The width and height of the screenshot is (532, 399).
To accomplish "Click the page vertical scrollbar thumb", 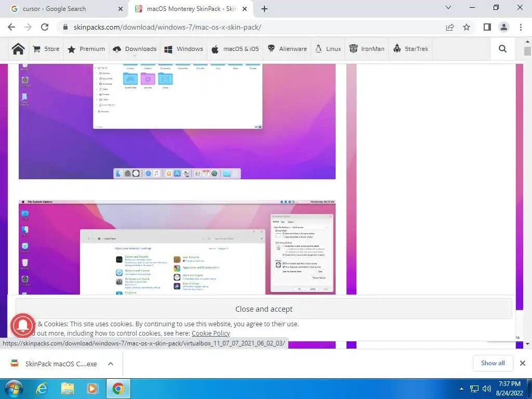I will coord(527,51).
